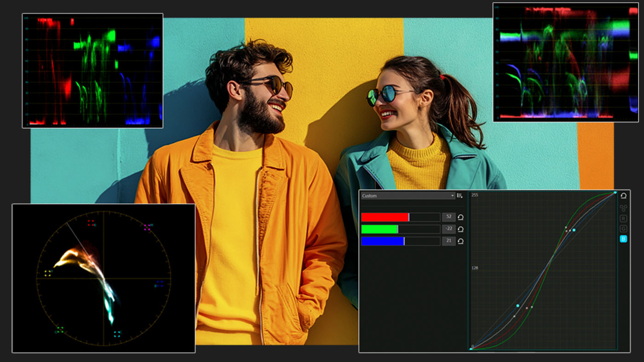Screen dimensions: 644x362
Task: Click the green target box on vectorscope
Action: [59, 330]
